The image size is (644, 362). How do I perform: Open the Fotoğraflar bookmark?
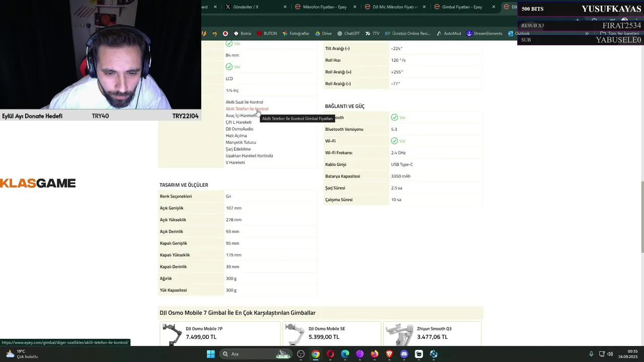coord(296,34)
